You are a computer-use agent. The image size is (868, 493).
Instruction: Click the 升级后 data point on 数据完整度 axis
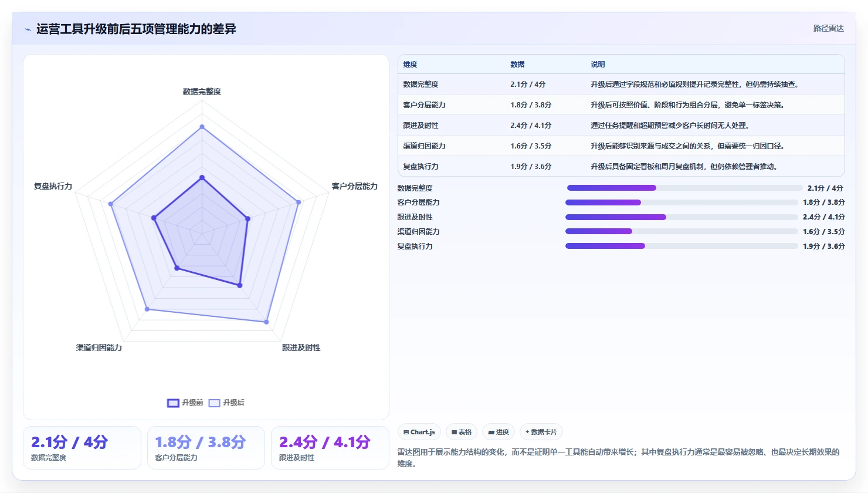202,127
